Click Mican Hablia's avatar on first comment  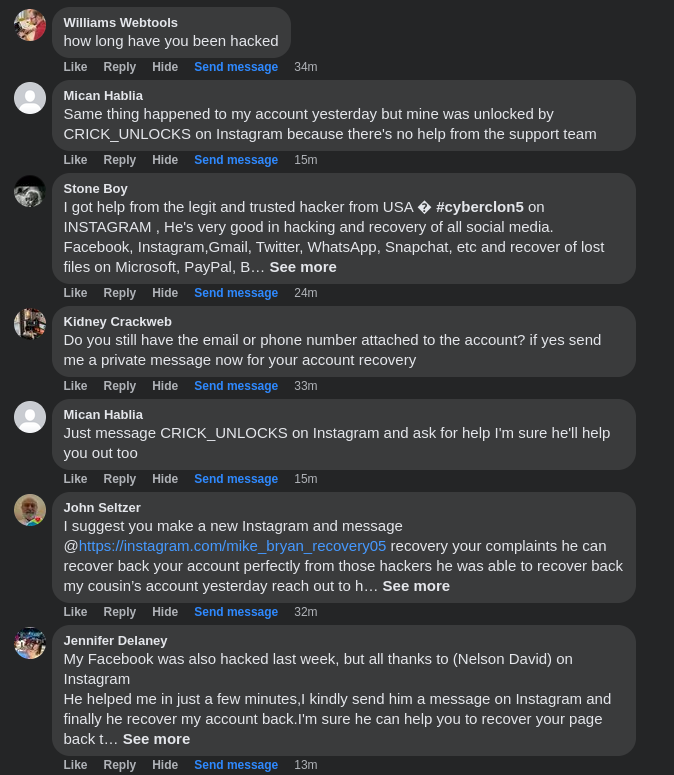click(x=30, y=98)
